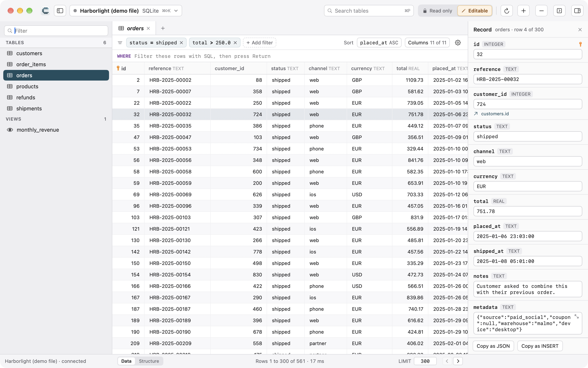Select the orders table in sidebar

(56, 75)
